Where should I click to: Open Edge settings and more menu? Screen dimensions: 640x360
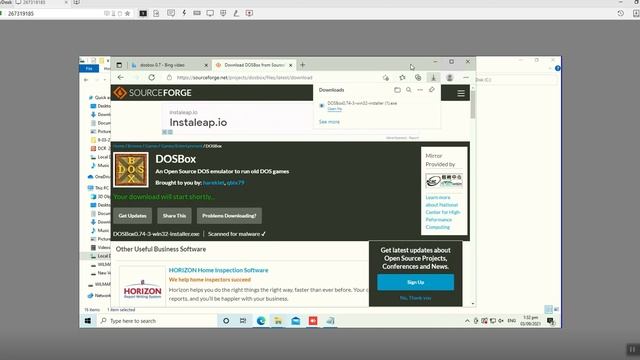point(466,77)
